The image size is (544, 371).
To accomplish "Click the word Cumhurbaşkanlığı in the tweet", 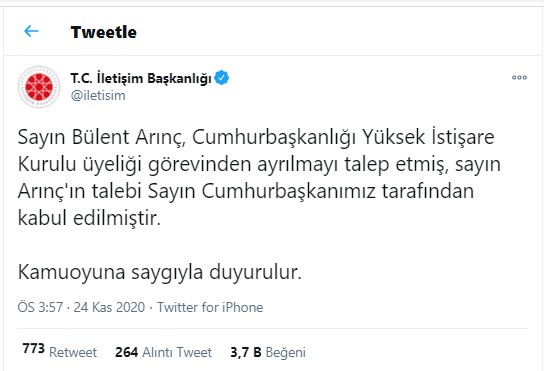I will click(274, 137).
